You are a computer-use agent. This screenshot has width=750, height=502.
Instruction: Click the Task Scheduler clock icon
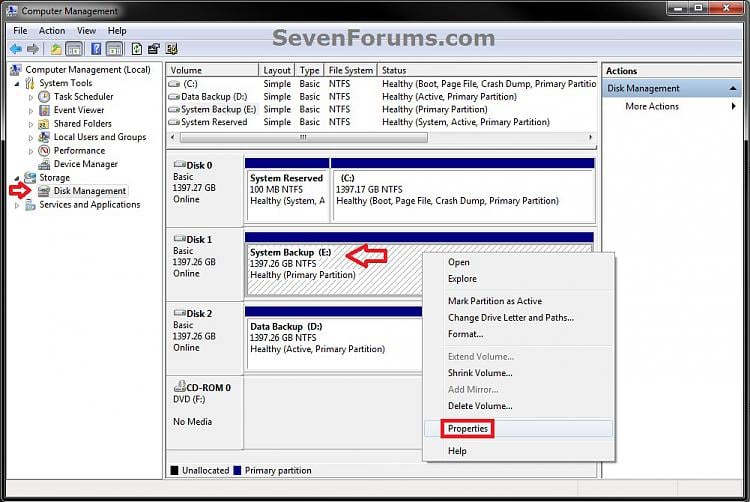click(x=44, y=97)
